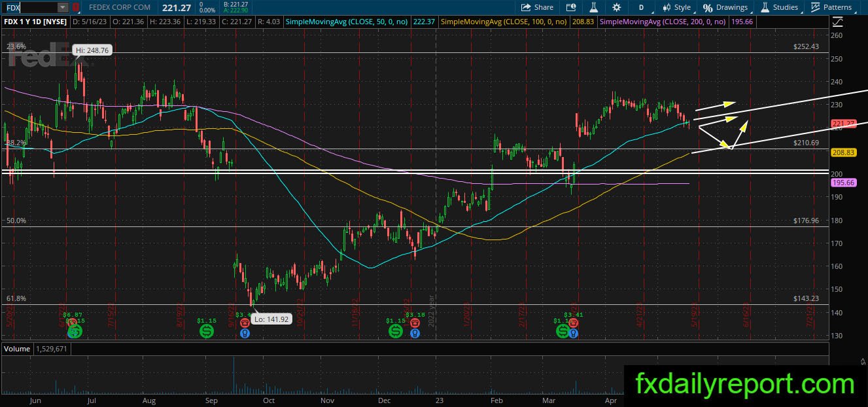This screenshot has width=868, height=407.
Task: Click the September lightbulb icon
Action: (x=245, y=333)
